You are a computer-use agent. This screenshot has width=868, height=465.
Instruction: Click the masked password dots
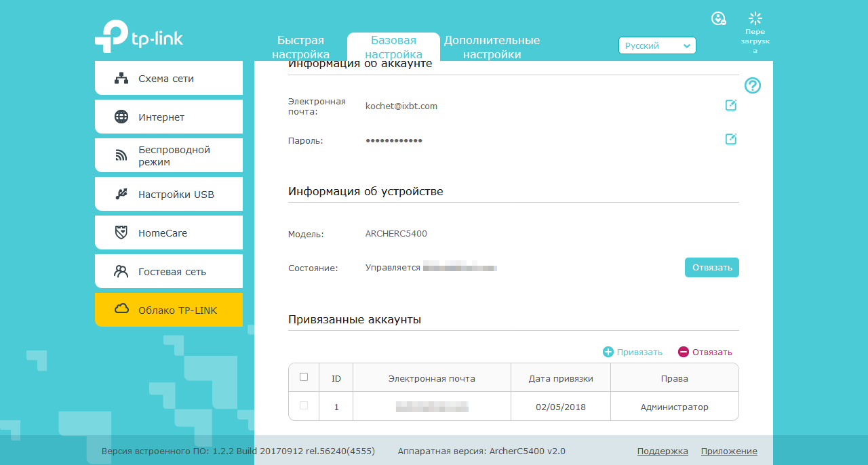(394, 140)
